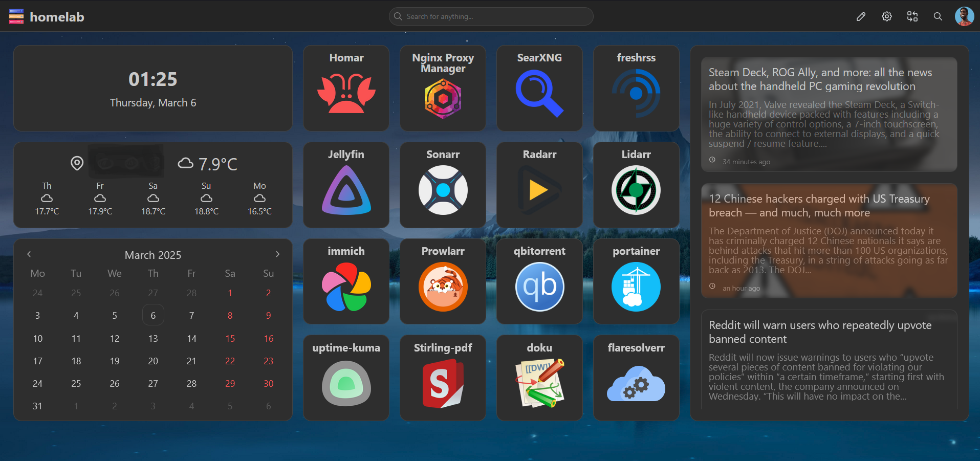The height and width of the screenshot is (461, 980).
Task: Click the 'Thursday, March 6' date text
Action: tap(153, 103)
